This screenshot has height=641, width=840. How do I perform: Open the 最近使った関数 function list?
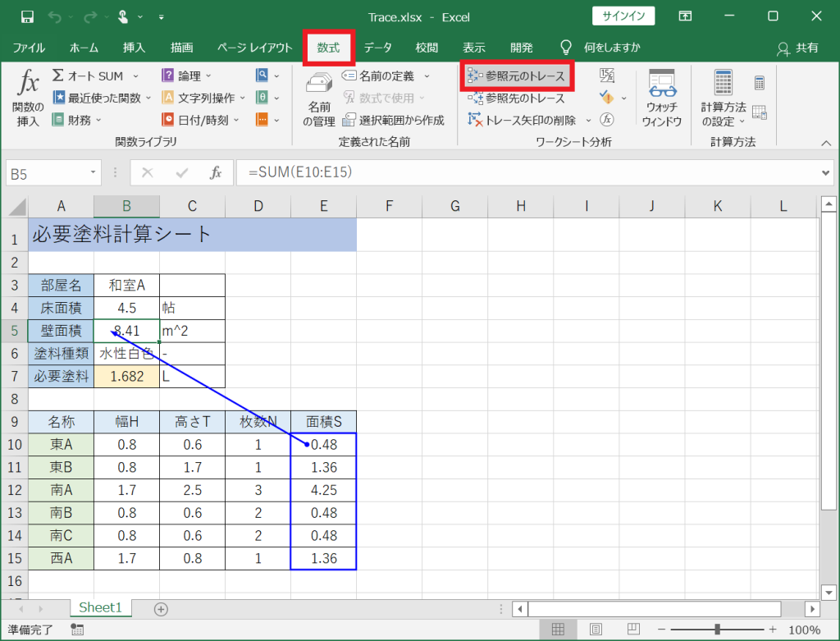point(102,98)
